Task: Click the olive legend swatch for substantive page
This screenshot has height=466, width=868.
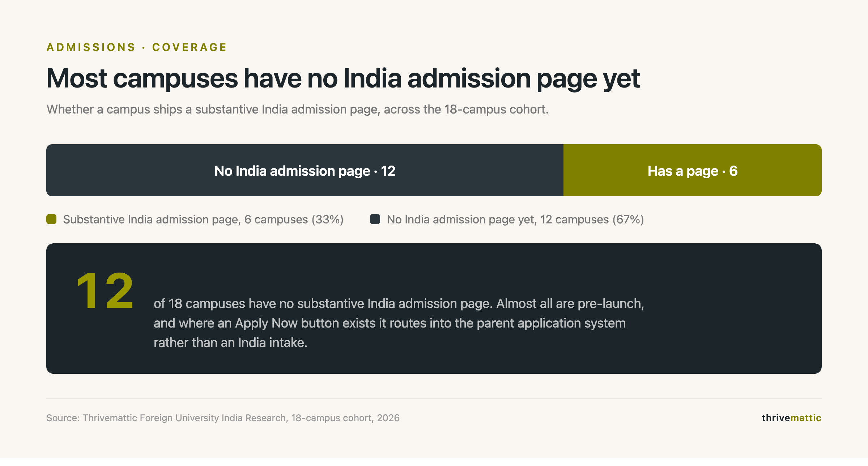Action: pyautogui.click(x=51, y=219)
